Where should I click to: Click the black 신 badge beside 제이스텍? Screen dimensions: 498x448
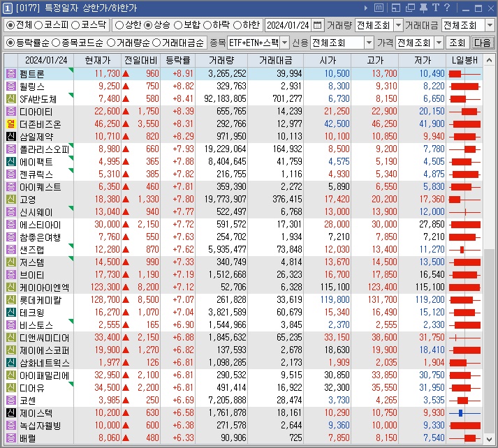tap(10, 413)
